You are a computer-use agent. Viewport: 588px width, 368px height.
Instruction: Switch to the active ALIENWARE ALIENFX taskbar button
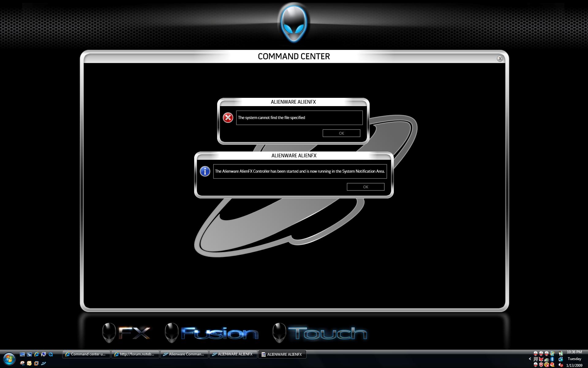282,354
